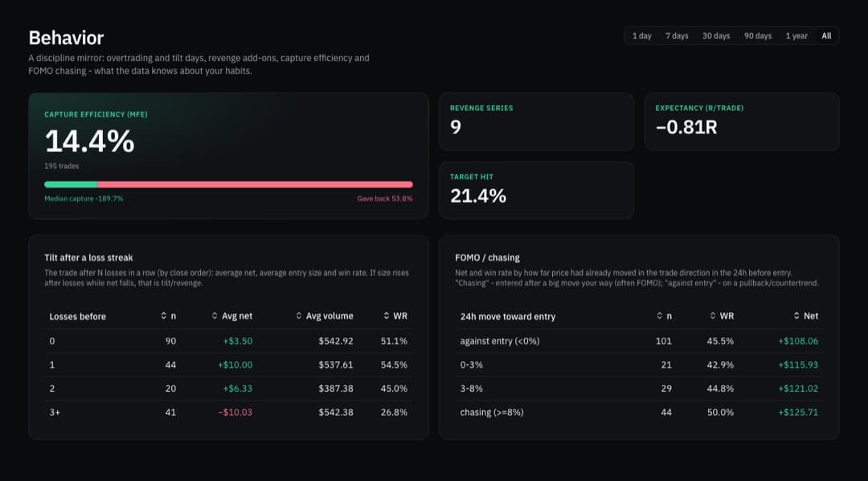Pick the 1 year range
868x481 pixels.
(x=796, y=35)
